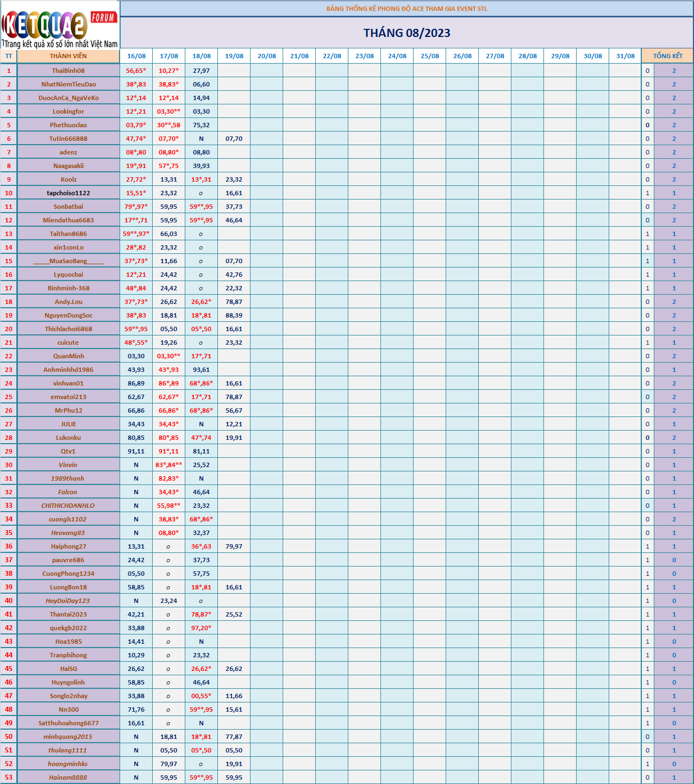Viewport: 694px width, 784px height.
Task: Select member name minhquang2015
Action: pos(68,737)
